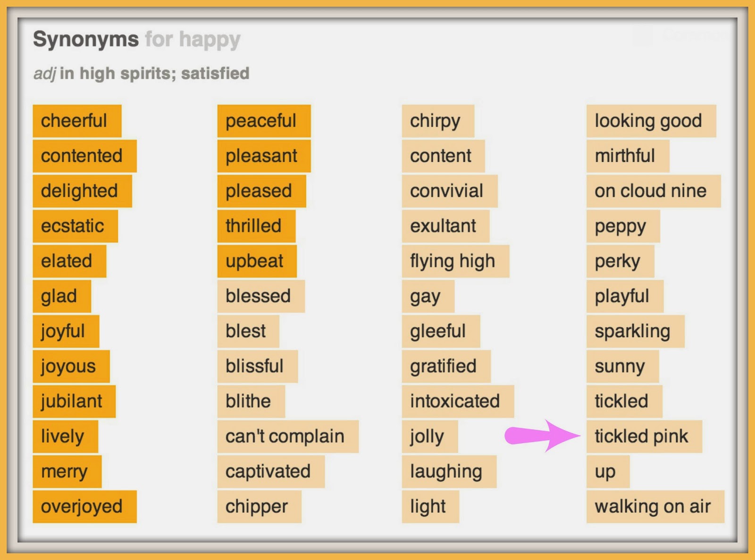Select the "tickled pink" synonym
755x560 pixels.
click(644, 436)
